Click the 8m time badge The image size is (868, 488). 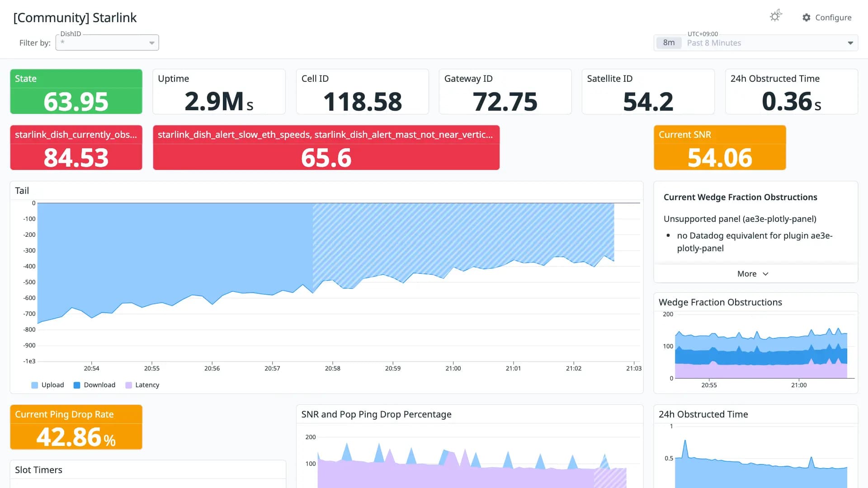pyautogui.click(x=669, y=43)
